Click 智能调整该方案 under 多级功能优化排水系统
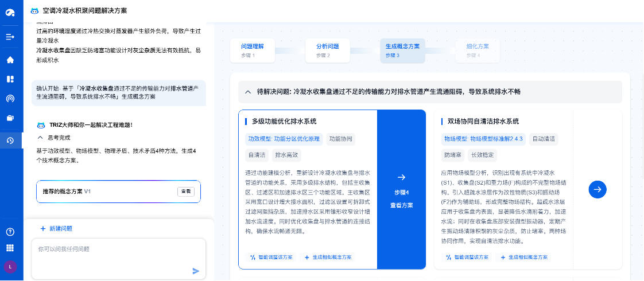 [271, 257]
